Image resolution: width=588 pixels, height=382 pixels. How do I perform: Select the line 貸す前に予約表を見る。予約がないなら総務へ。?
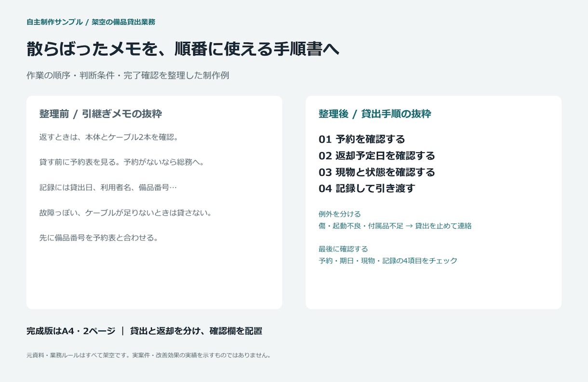click(x=122, y=162)
